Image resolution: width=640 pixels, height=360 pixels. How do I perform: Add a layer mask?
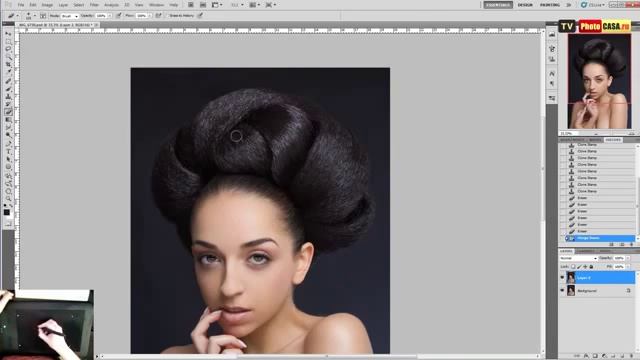pyautogui.click(x=595, y=356)
